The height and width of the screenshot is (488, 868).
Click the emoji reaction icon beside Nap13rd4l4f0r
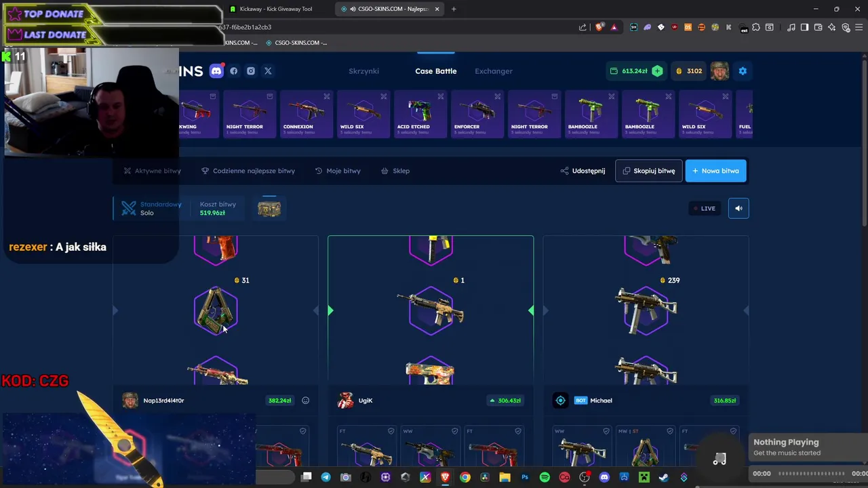305,401
